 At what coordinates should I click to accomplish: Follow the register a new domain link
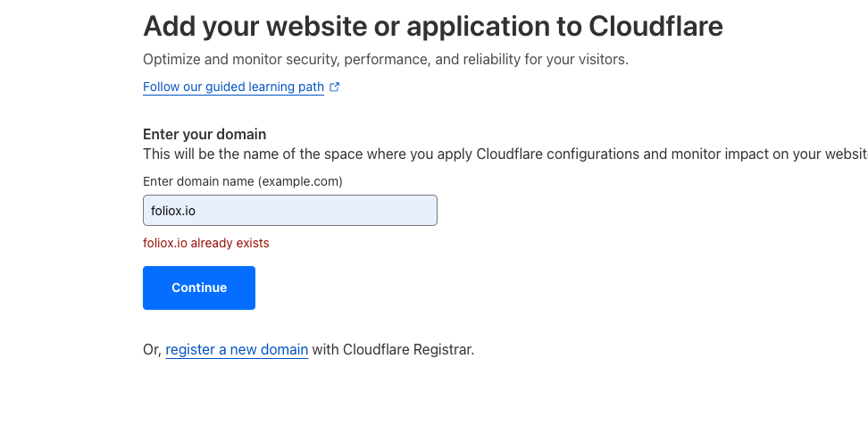pos(237,350)
